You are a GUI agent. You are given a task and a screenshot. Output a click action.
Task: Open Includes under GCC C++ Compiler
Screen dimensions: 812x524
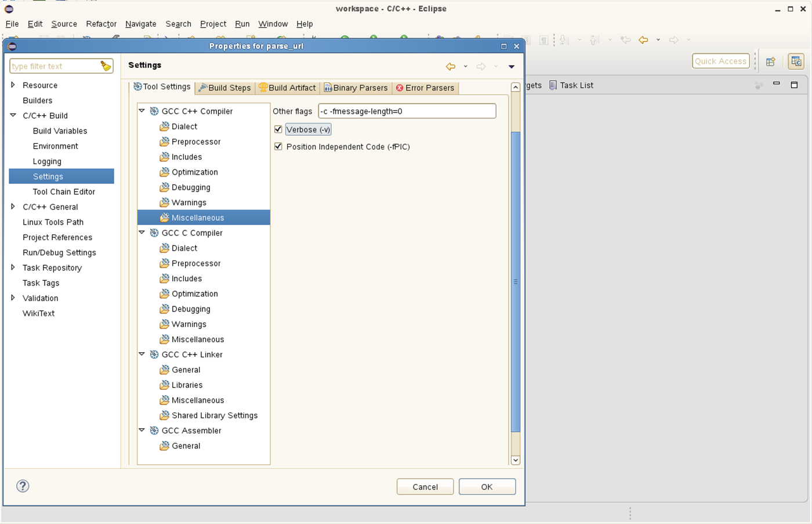click(187, 157)
